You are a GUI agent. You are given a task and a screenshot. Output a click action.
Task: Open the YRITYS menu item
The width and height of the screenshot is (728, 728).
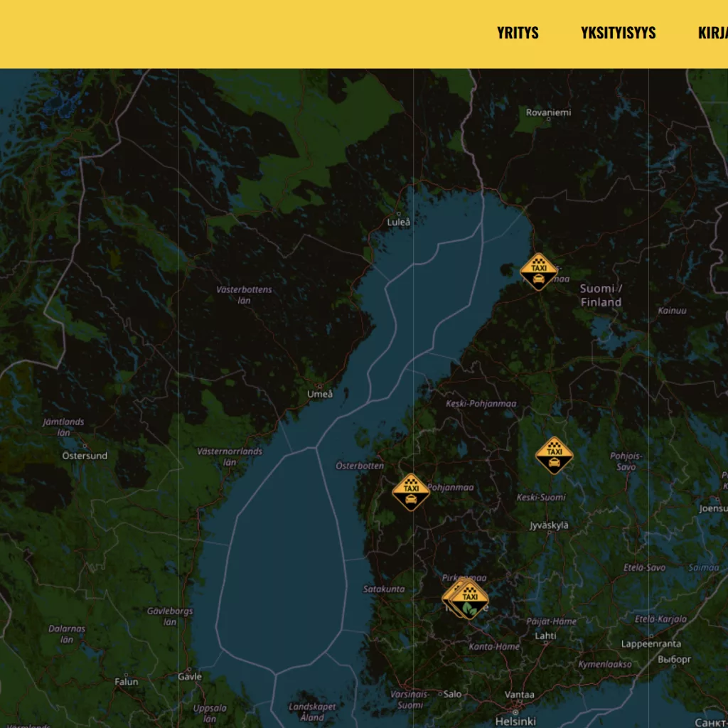coord(518,33)
